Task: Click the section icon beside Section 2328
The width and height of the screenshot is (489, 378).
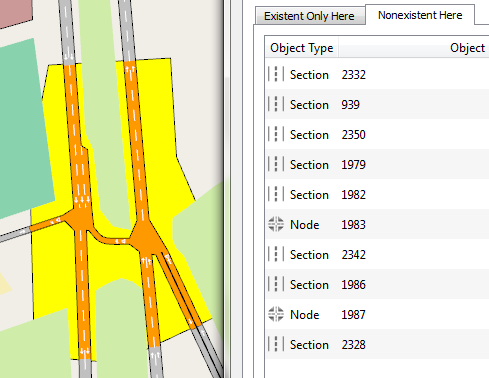Action: [x=276, y=344]
